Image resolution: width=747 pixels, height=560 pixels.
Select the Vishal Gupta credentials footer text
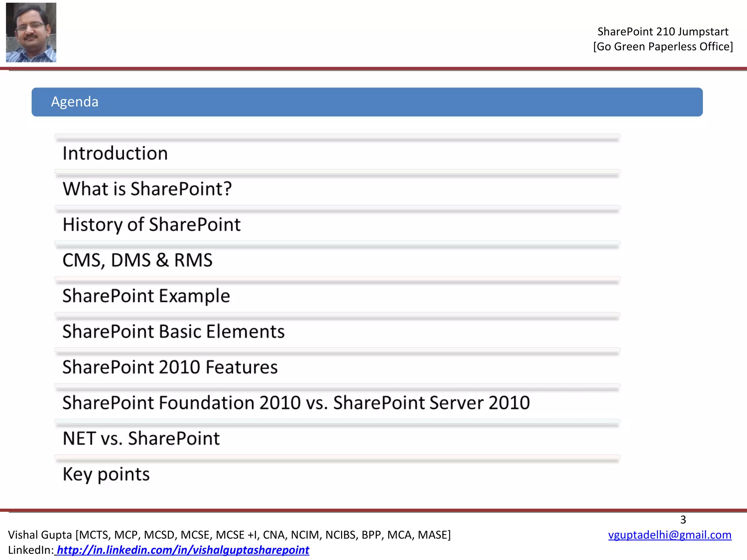click(229, 535)
